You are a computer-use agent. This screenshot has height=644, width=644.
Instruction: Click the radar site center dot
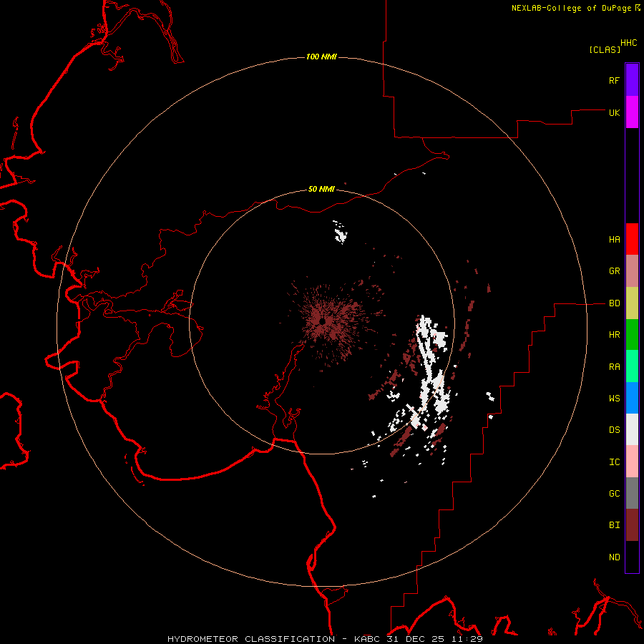point(323,321)
